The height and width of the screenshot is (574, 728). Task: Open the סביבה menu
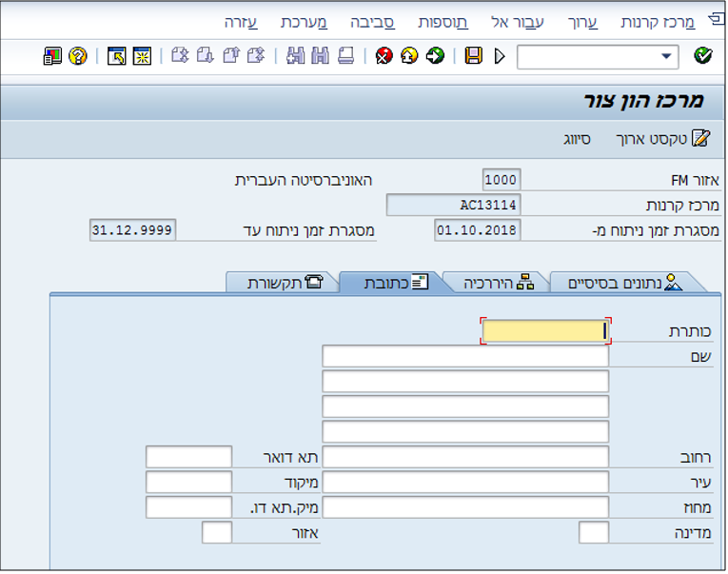point(372,22)
